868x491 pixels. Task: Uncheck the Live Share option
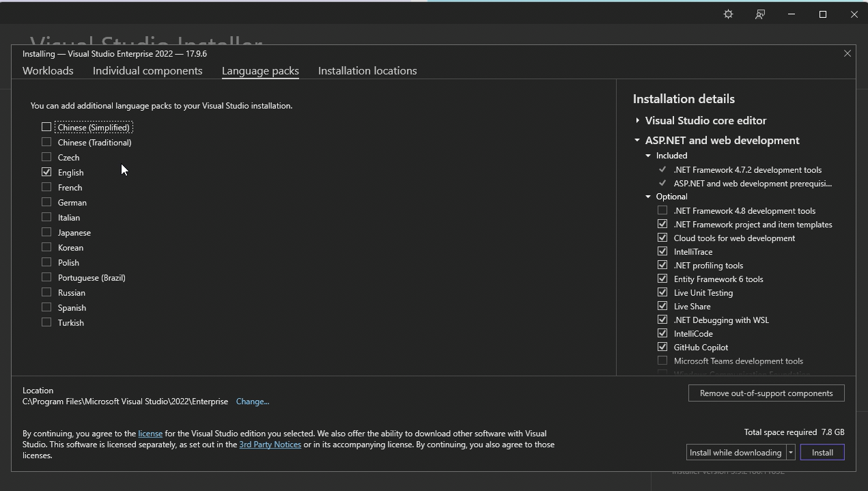coord(662,306)
